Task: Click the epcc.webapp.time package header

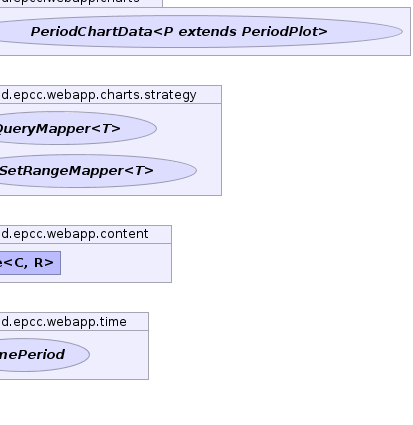Action: 64,322
